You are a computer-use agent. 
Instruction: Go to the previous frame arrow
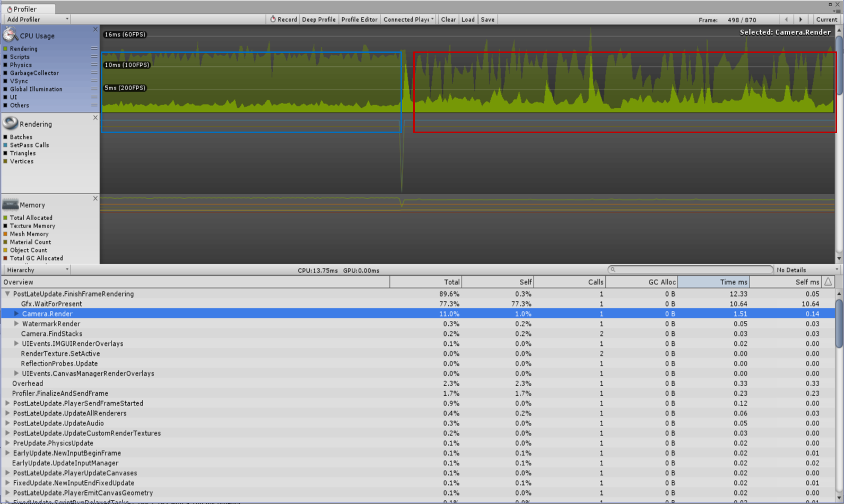coord(786,20)
